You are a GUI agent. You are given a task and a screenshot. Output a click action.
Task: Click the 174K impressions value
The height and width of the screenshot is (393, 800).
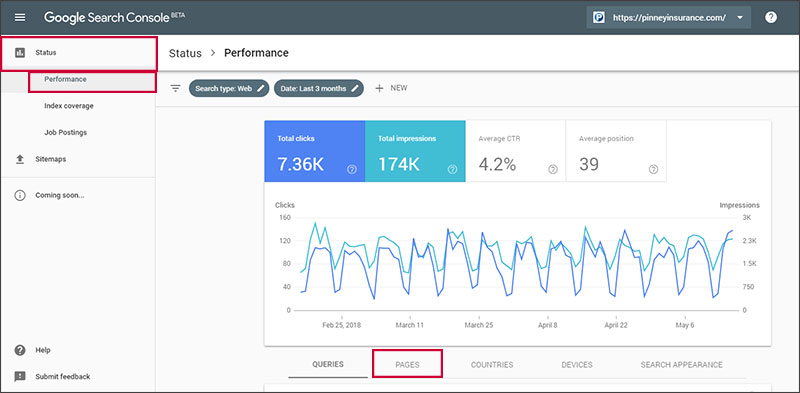tap(398, 164)
